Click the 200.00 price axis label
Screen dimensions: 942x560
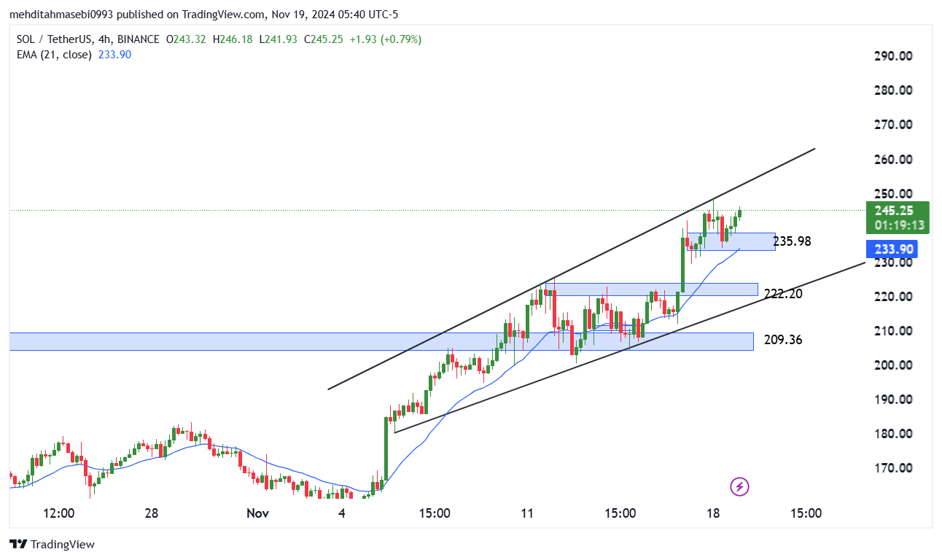pos(893,365)
